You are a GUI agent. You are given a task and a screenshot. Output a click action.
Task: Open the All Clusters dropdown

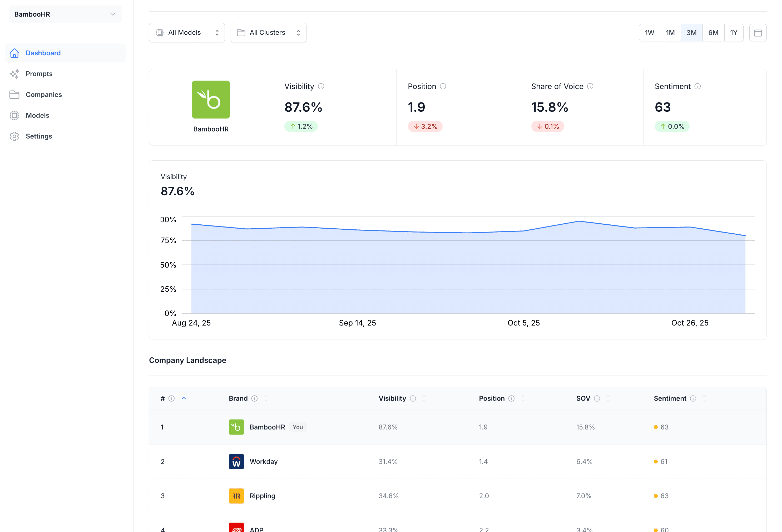pyautogui.click(x=268, y=32)
